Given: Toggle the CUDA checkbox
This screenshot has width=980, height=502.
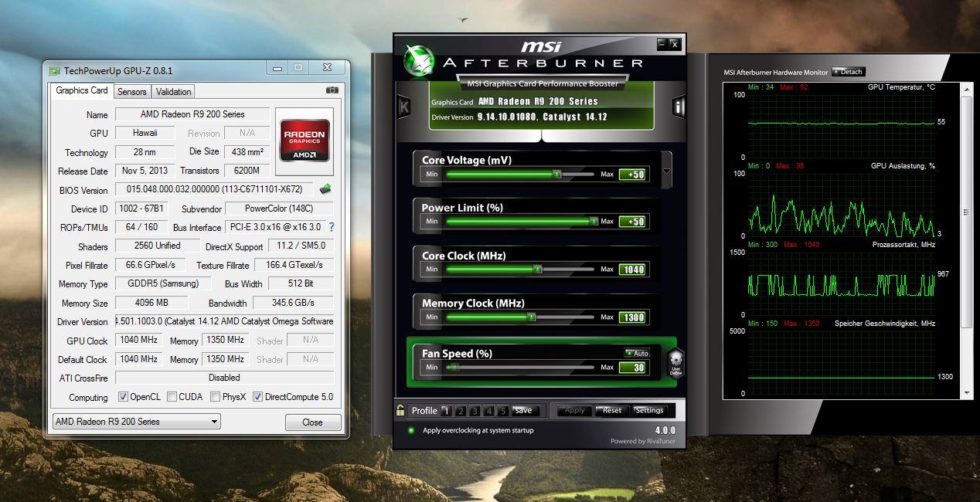Looking at the screenshot, I should pos(172,397).
